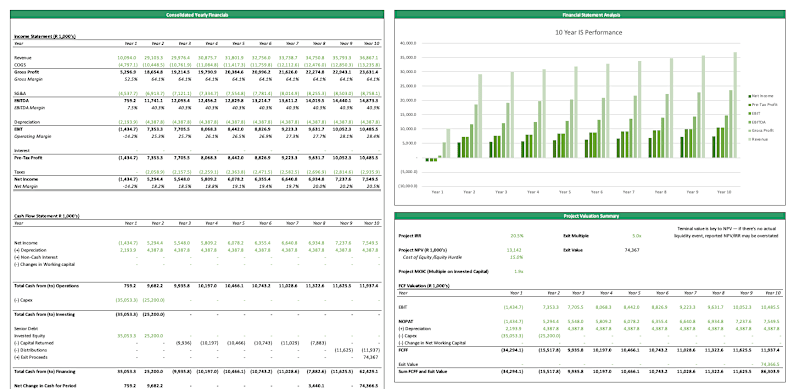
Task: Select the Project IRR value 20.5%
Action: coord(517,236)
